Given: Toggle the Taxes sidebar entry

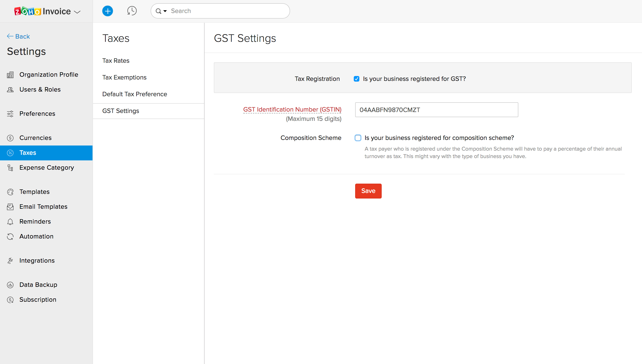Looking at the screenshot, I should coord(27,153).
